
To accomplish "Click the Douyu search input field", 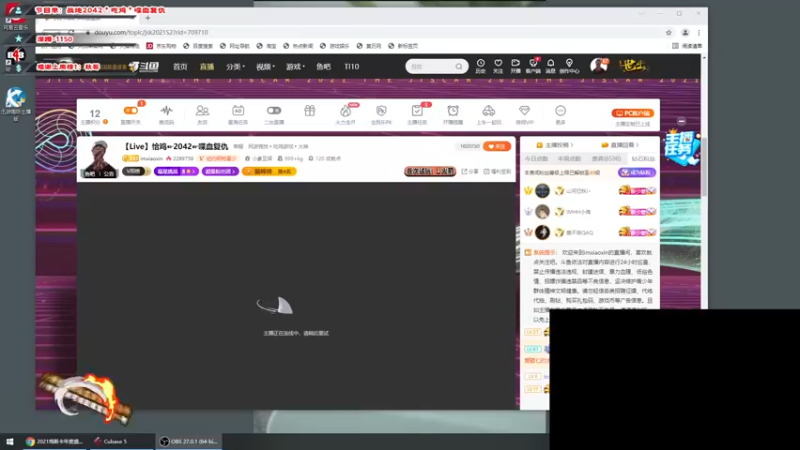I will pos(431,66).
